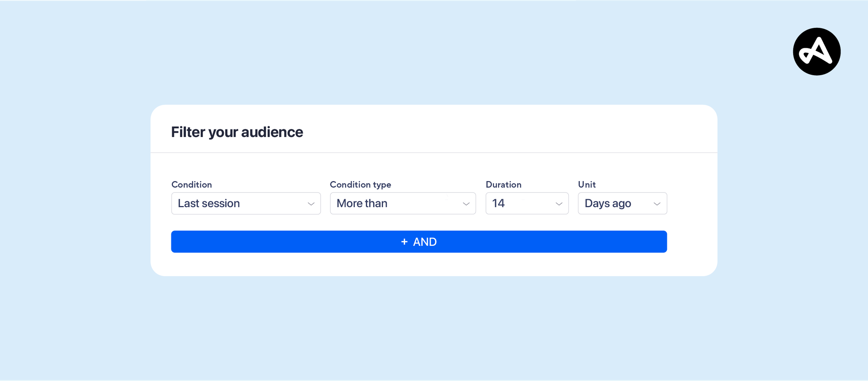Click the Duration dropdown chevron arrow
Viewport: 868px width, 381px height.
(x=559, y=204)
